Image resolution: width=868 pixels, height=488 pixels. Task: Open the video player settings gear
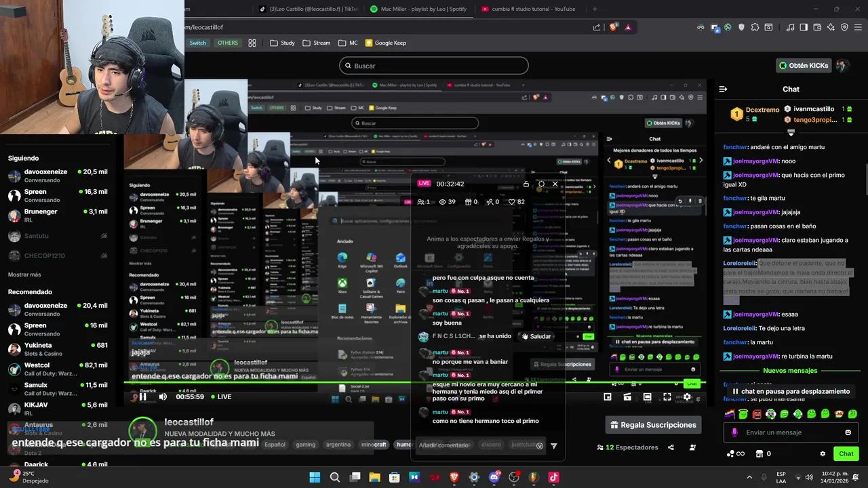click(x=687, y=396)
